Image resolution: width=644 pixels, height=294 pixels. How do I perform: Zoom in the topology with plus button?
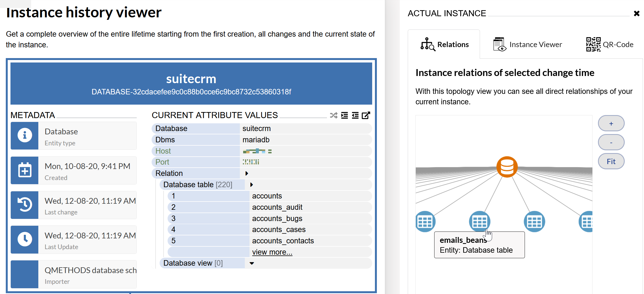pos(611,123)
